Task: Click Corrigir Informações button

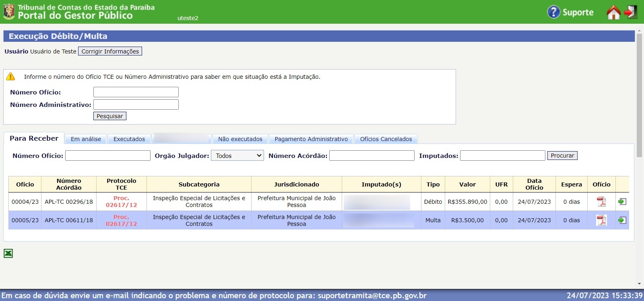Action: click(x=110, y=51)
